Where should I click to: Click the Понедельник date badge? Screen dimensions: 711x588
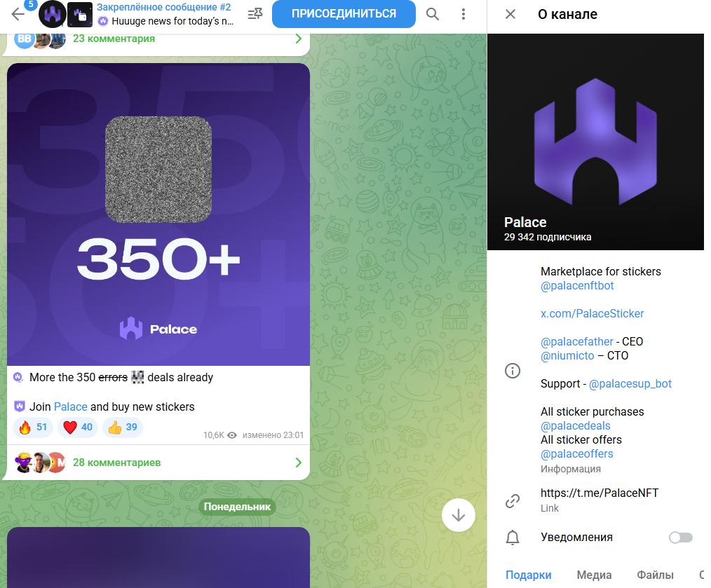click(x=237, y=507)
